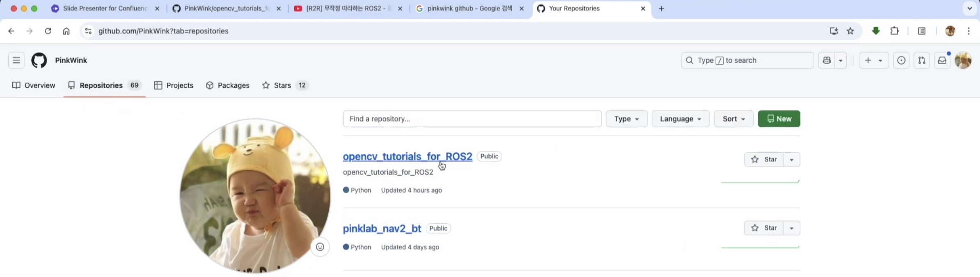Switch to Slide Presenter for Confluence tab
The image size is (980, 277).
pyautogui.click(x=105, y=9)
